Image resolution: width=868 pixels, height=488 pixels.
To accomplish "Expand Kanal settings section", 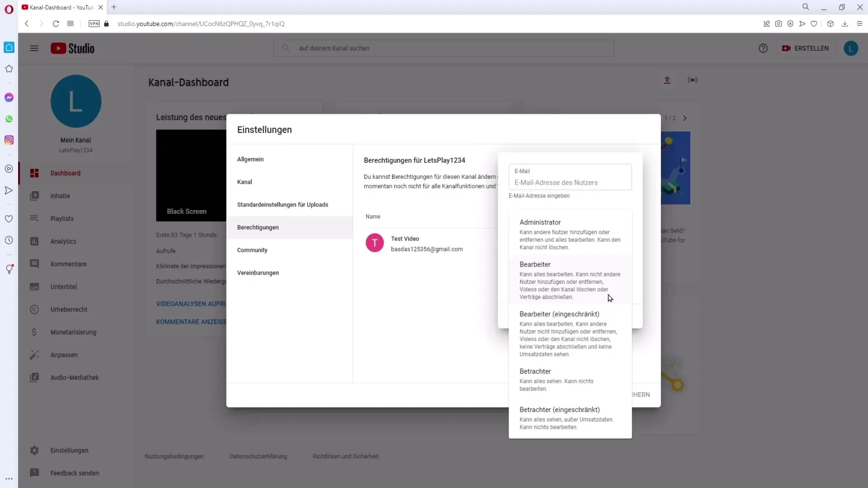I will coord(245,182).
